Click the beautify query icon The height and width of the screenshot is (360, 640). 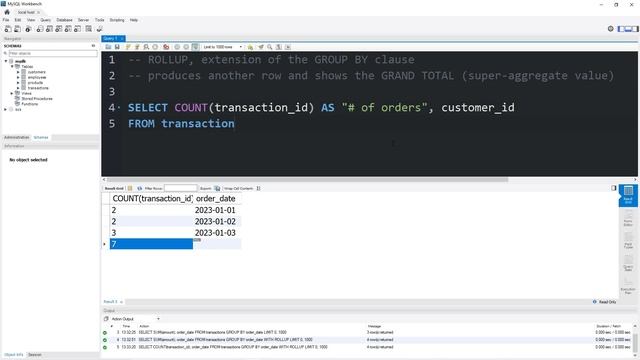[x=261, y=47]
